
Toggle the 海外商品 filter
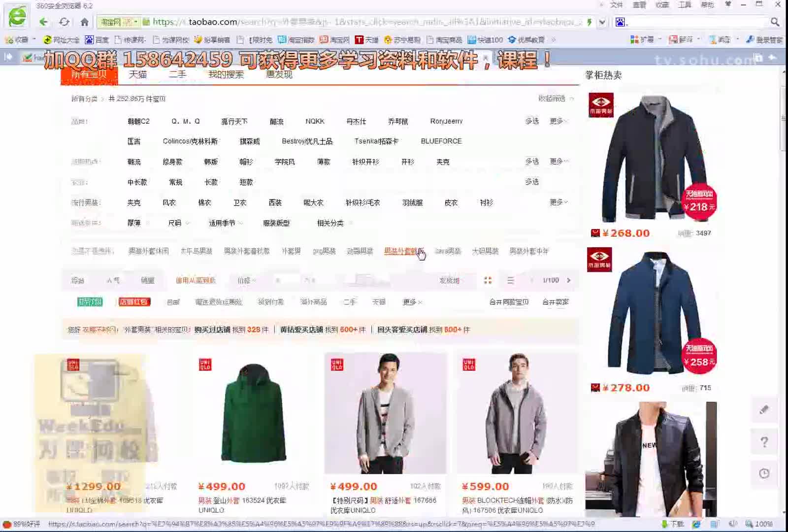pyautogui.click(x=314, y=302)
